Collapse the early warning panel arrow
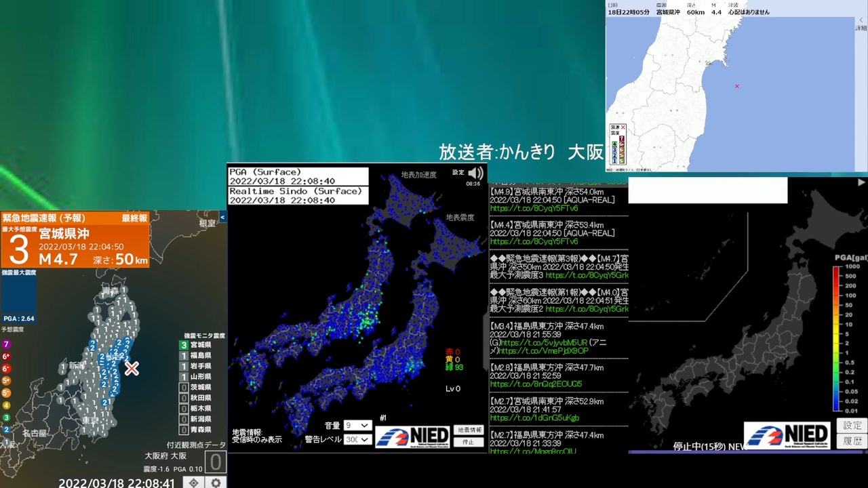Viewport: 868px width, 488px height. pos(222,218)
